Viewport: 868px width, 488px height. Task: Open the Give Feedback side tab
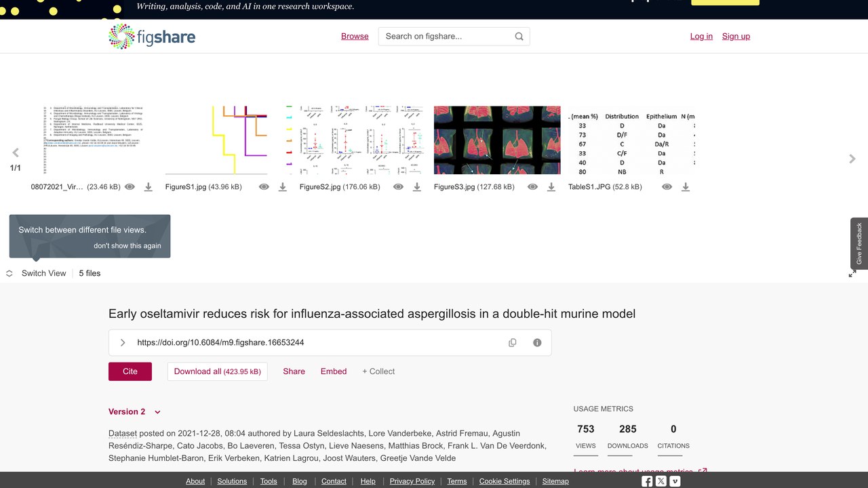pos(859,243)
